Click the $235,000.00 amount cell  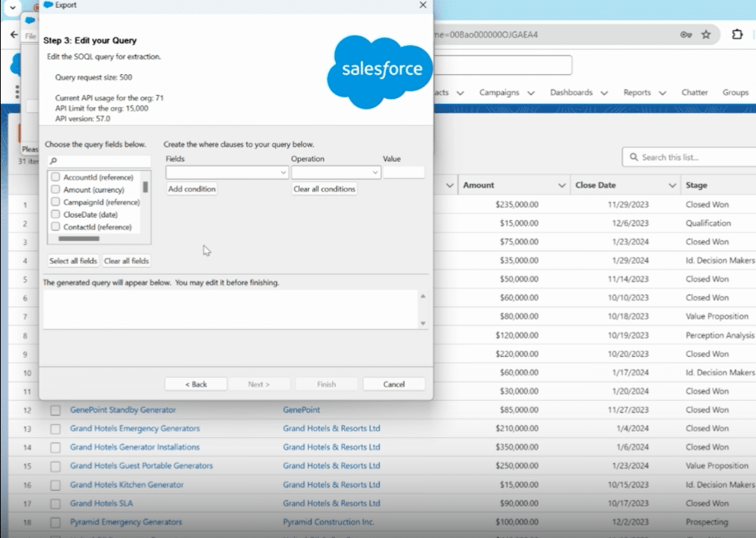[517, 204]
